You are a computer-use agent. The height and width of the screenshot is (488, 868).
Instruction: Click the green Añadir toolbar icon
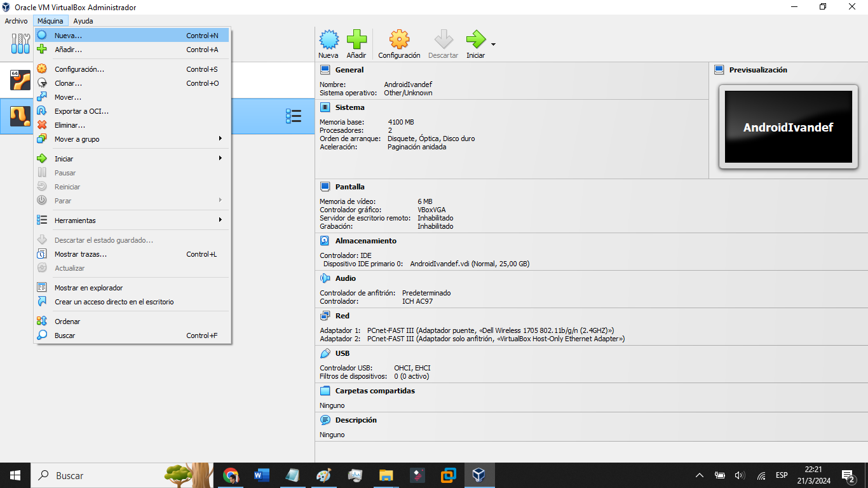click(356, 40)
